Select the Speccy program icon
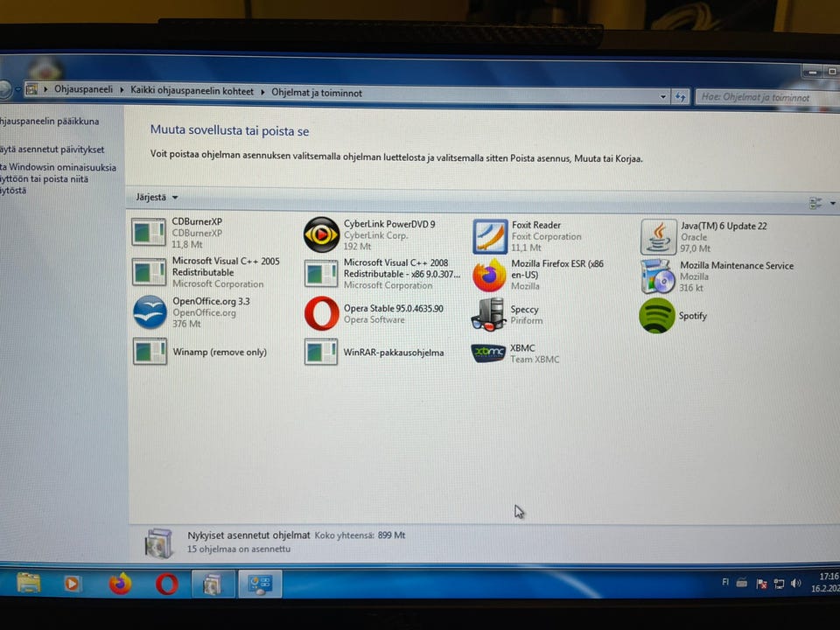840x630 pixels. [x=488, y=314]
